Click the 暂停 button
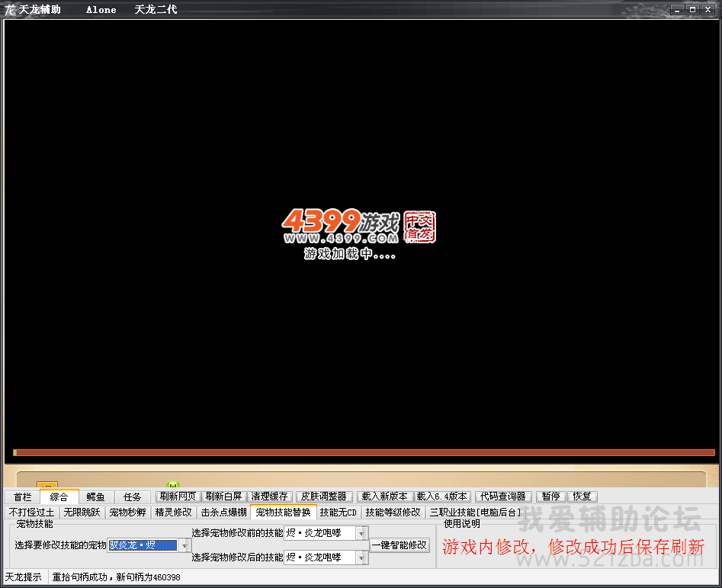The image size is (722, 588). [550, 496]
